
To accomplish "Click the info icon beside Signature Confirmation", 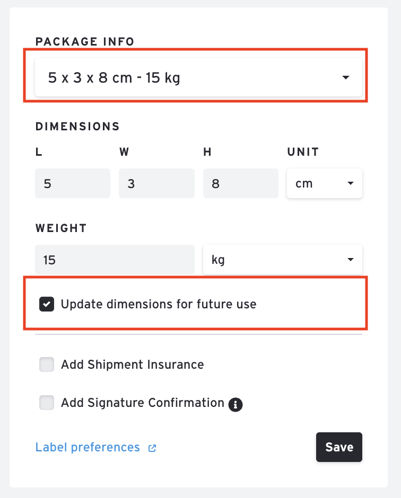I will tap(235, 405).
